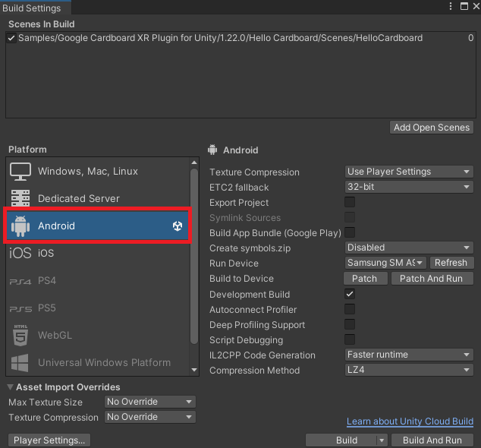Image resolution: width=481 pixels, height=448 pixels.
Task: Click the Patch And Run button
Action: tap(432, 279)
